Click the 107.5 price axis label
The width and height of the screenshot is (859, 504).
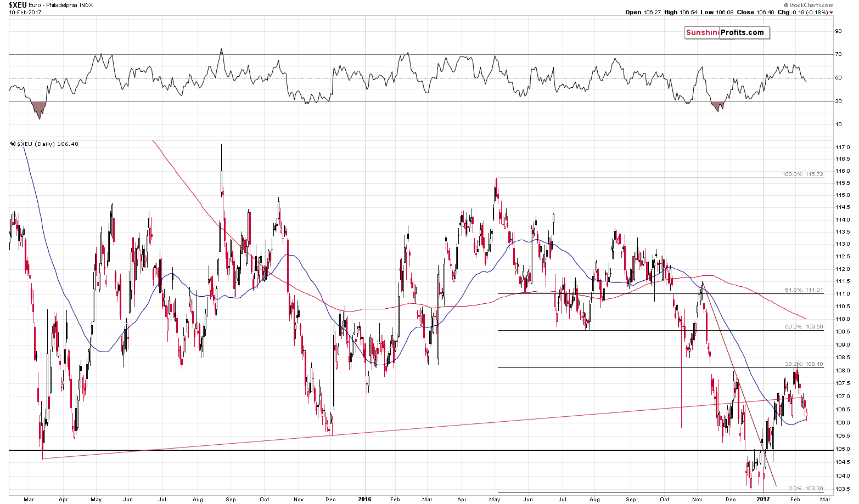tap(843, 383)
